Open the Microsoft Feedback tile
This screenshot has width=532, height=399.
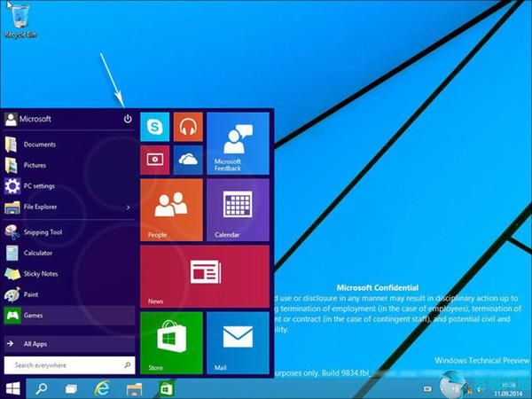pyautogui.click(x=238, y=144)
